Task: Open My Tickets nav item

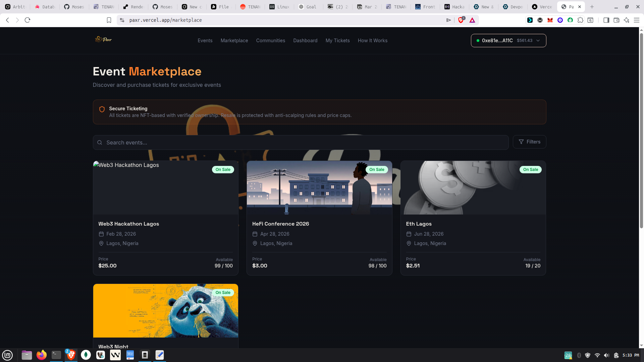Action: [x=337, y=41]
